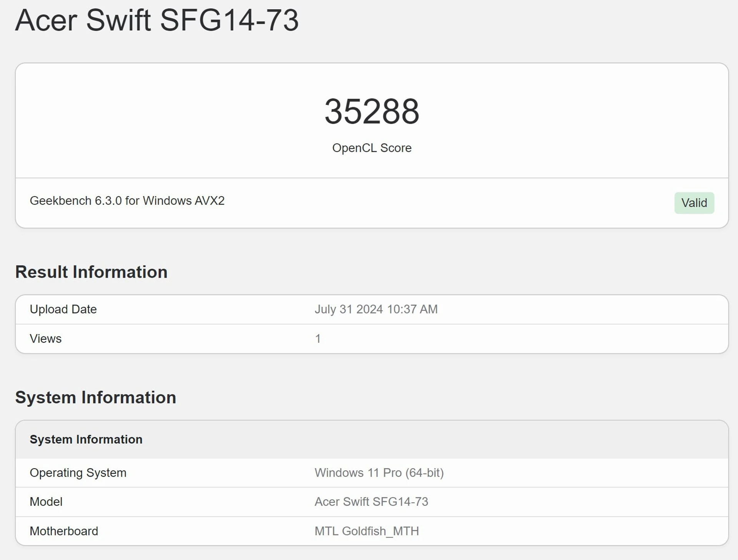Click the OpenCL Score label
Viewport: 738px width, 560px height.
372,148
